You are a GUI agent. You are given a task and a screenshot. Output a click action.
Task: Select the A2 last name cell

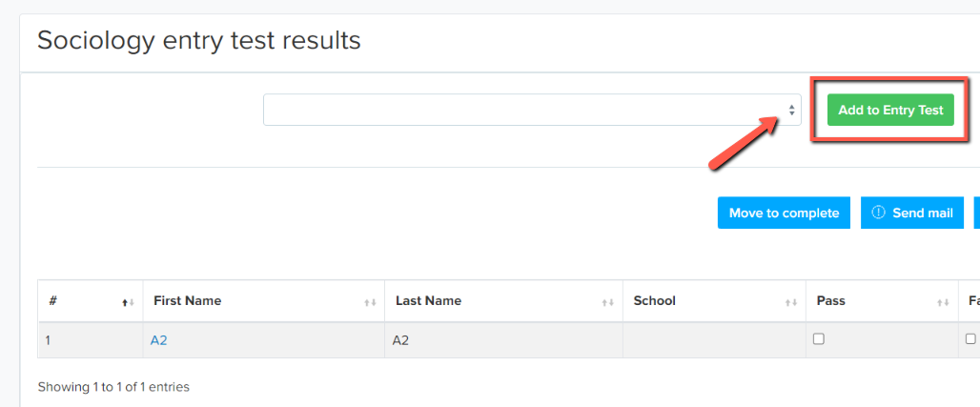pyautogui.click(x=503, y=340)
